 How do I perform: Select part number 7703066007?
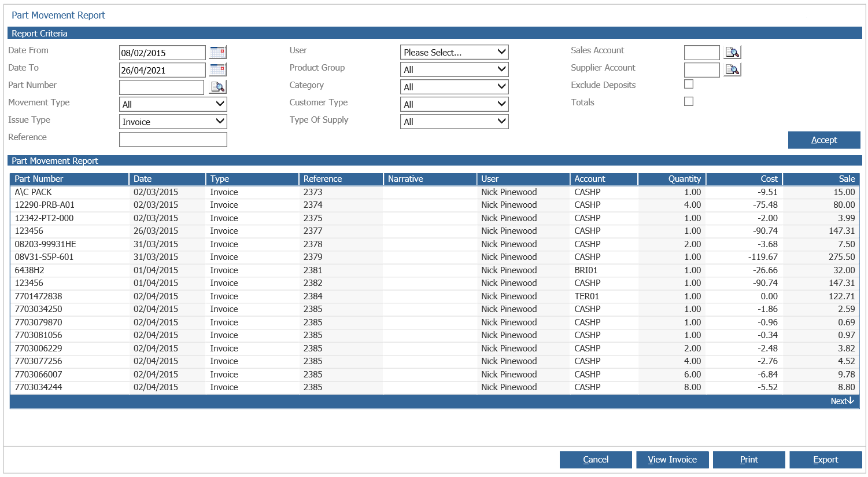click(x=38, y=375)
